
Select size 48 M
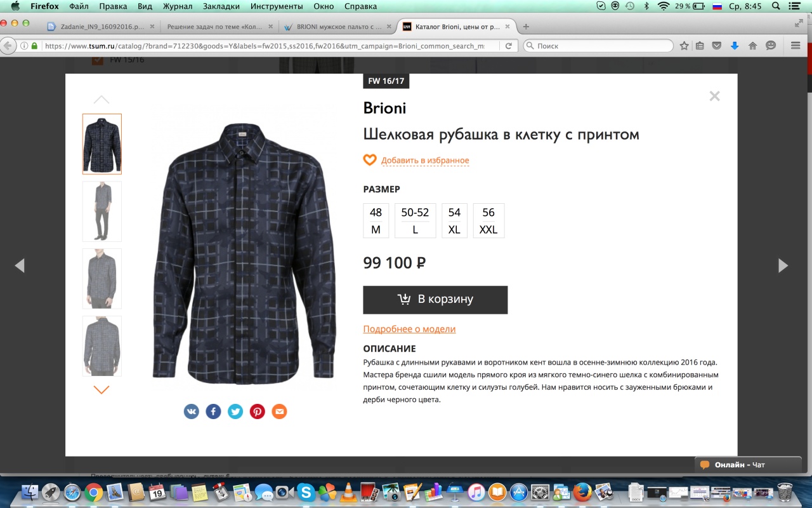[376, 220]
